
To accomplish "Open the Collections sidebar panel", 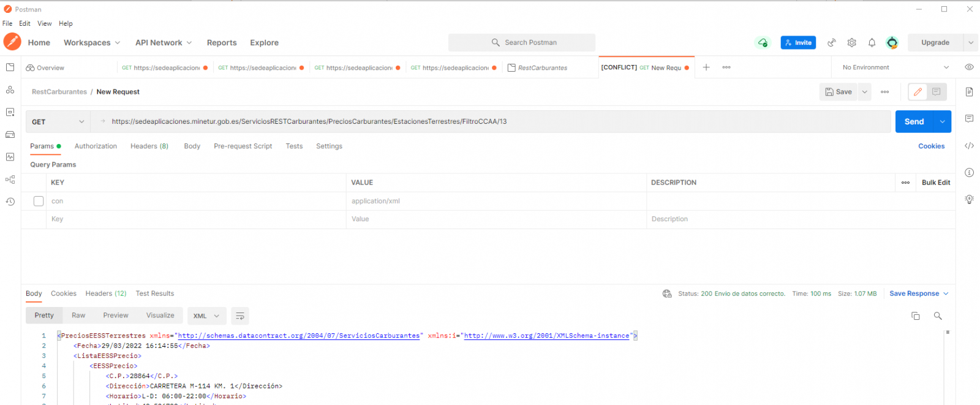I will (10, 67).
